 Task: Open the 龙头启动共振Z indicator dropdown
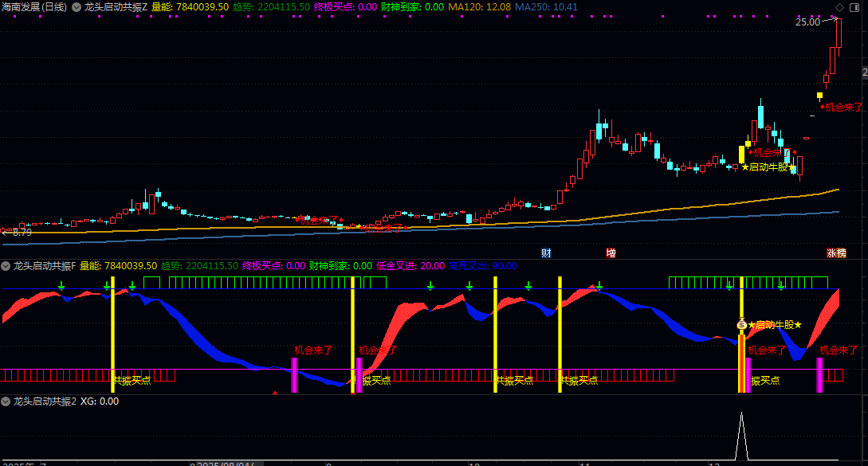[x=77, y=6]
